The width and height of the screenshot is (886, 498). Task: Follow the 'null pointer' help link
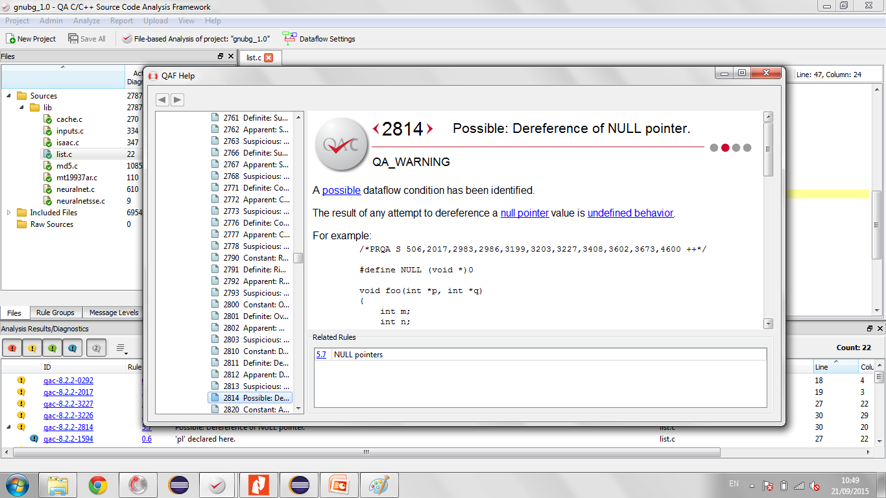click(x=524, y=213)
